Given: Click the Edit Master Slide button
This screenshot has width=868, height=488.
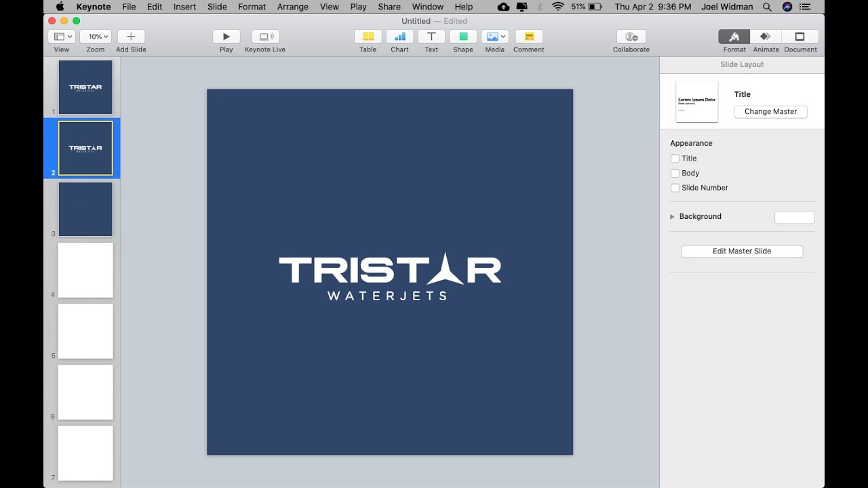Looking at the screenshot, I should coord(742,251).
